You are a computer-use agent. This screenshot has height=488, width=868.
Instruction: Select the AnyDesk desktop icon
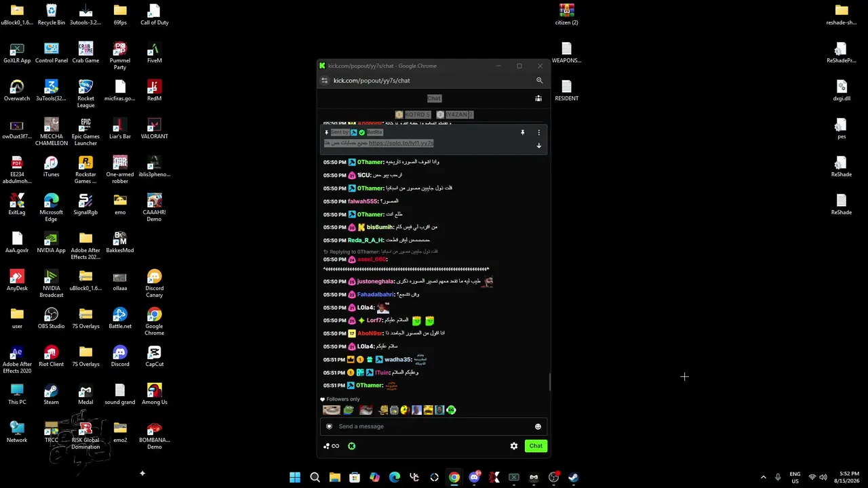tap(17, 281)
